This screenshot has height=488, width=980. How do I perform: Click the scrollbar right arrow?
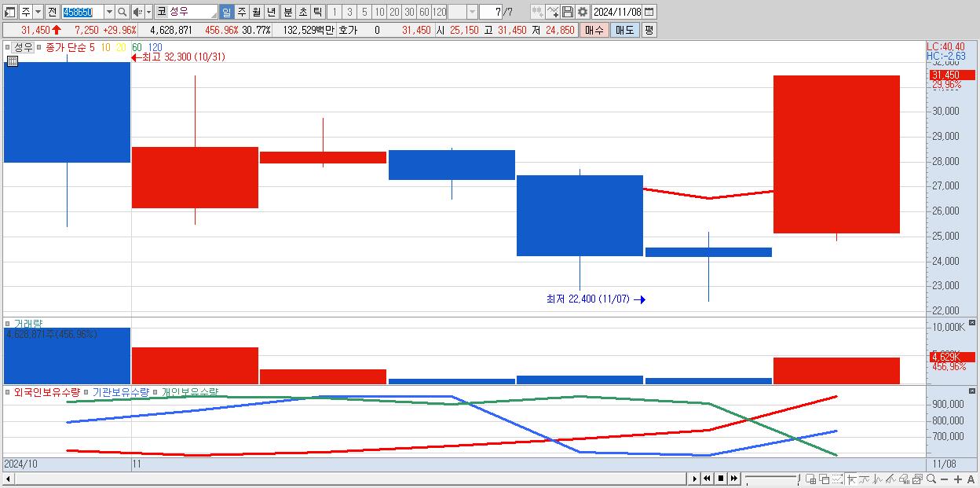pyautogui.click(x=695, y=479)
